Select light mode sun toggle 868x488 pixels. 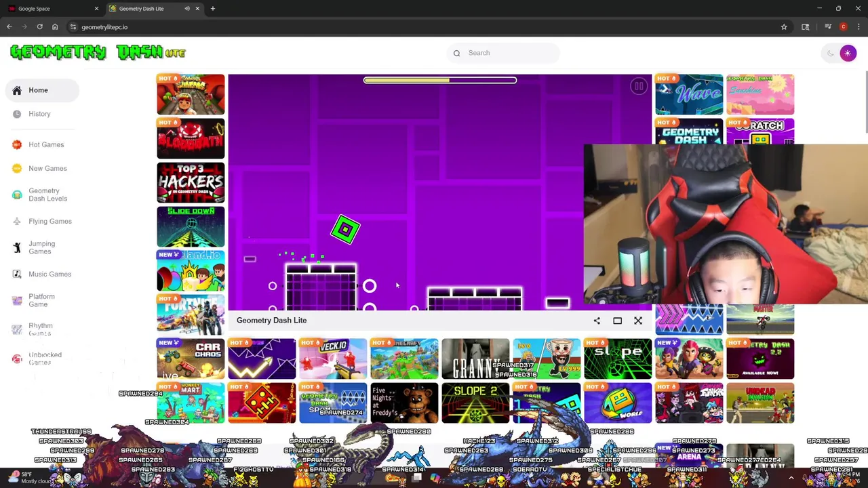click(x=848, y=53)
